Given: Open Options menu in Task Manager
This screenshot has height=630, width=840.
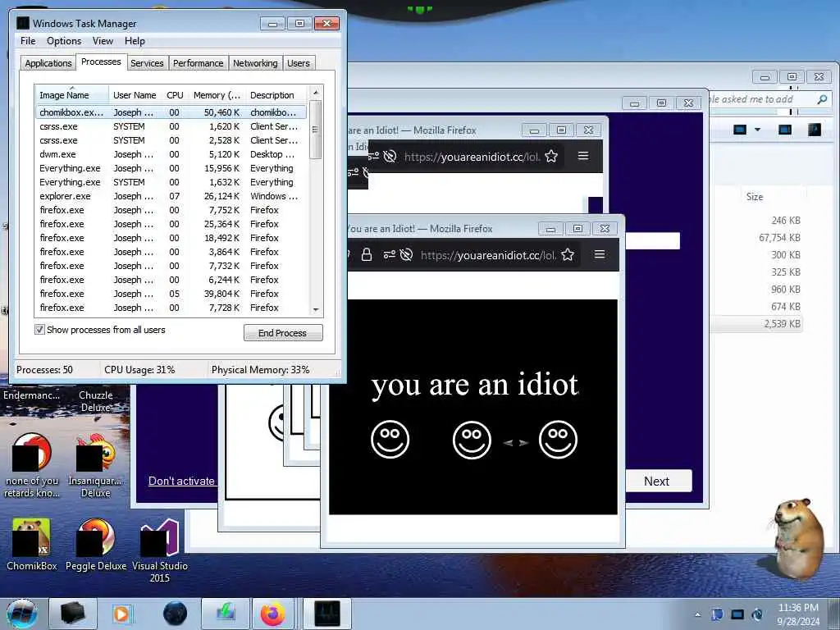Looking at the screenshot, I should point(64,41).
